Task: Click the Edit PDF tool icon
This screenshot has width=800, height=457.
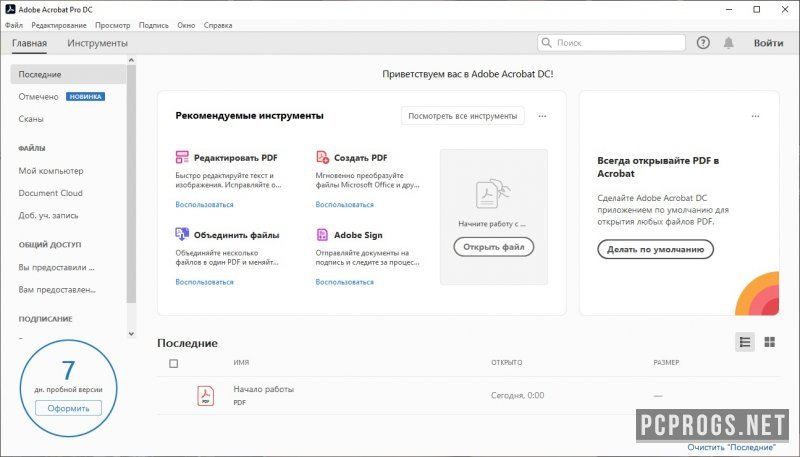Action: (182, 157)
